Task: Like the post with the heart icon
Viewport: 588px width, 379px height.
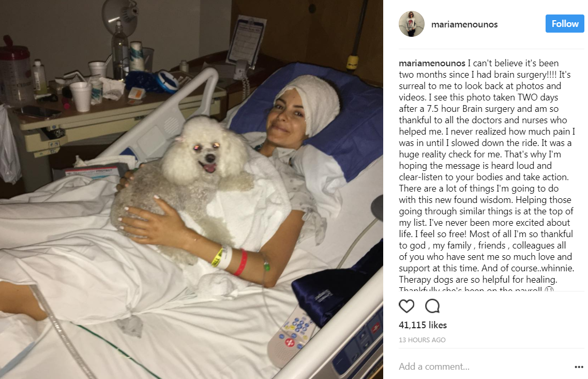Action: click(406, 306)
